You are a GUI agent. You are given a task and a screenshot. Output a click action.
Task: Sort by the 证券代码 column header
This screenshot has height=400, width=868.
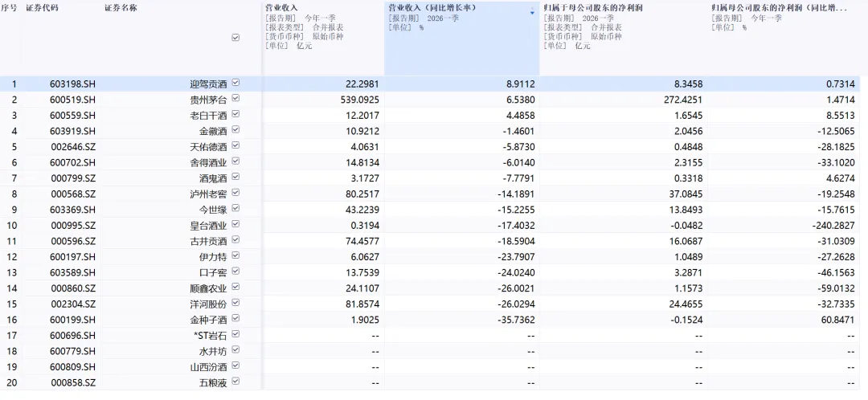pos(42,8)
